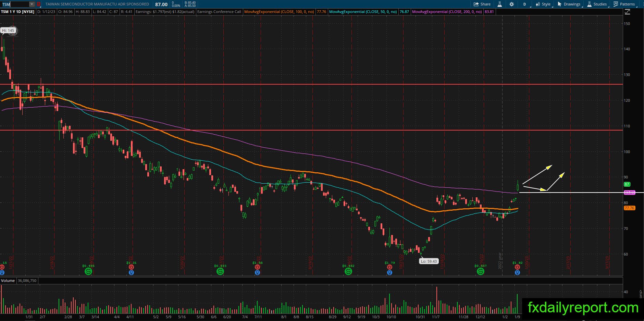Click the blue lightbulb under $1.55 earnings
The width and height of the screenshot is (644, 321).
point(257,273)
